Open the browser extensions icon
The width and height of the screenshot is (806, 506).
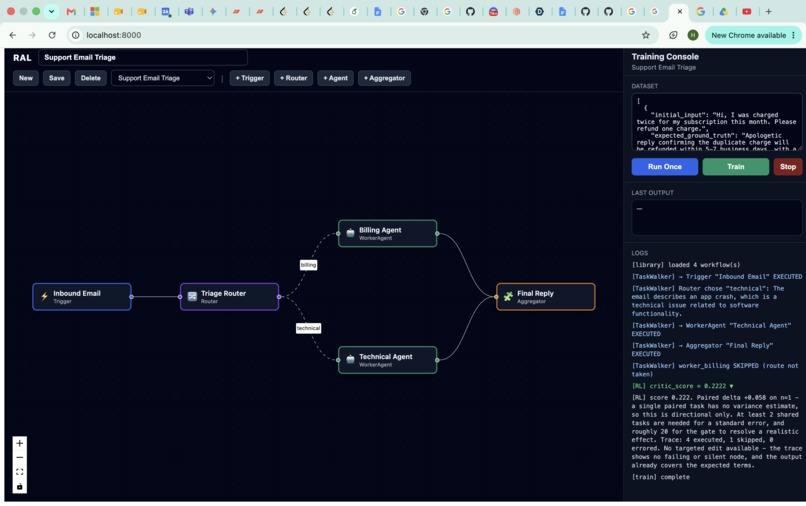click(x=673, y=35)
